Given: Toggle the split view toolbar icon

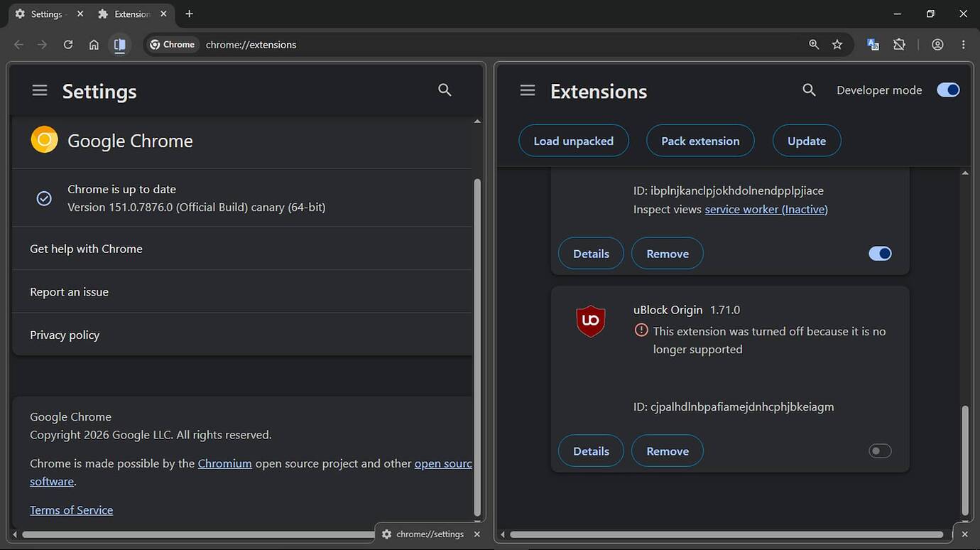Looking at the screenshot, I should 120,44.
